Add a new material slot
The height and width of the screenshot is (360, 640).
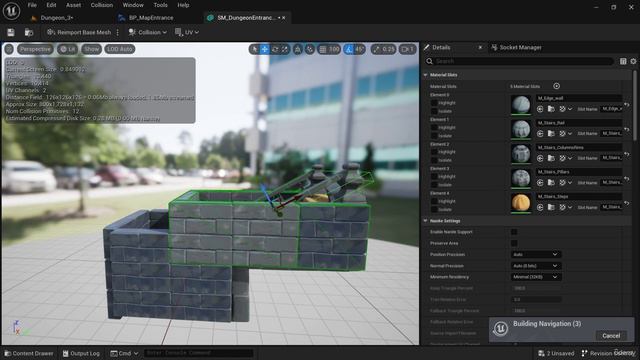[556, 86]
